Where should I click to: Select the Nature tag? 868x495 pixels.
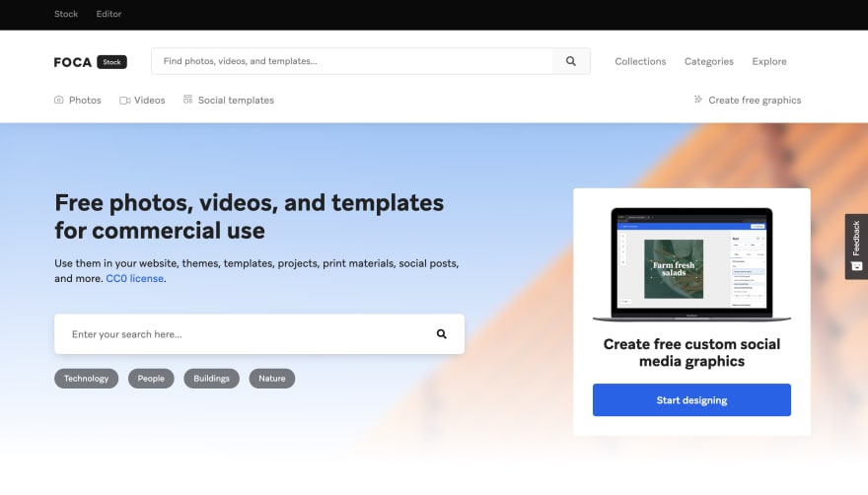(272, 379)
